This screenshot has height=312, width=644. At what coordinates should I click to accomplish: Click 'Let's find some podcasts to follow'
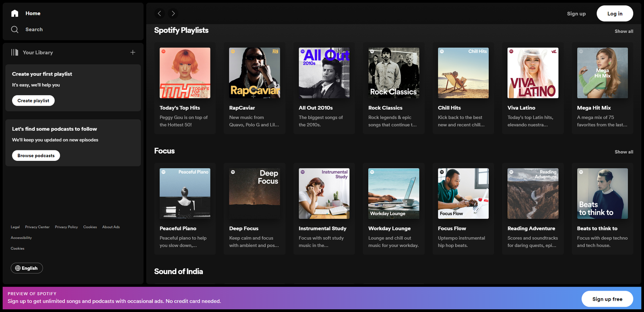(54, 129)
